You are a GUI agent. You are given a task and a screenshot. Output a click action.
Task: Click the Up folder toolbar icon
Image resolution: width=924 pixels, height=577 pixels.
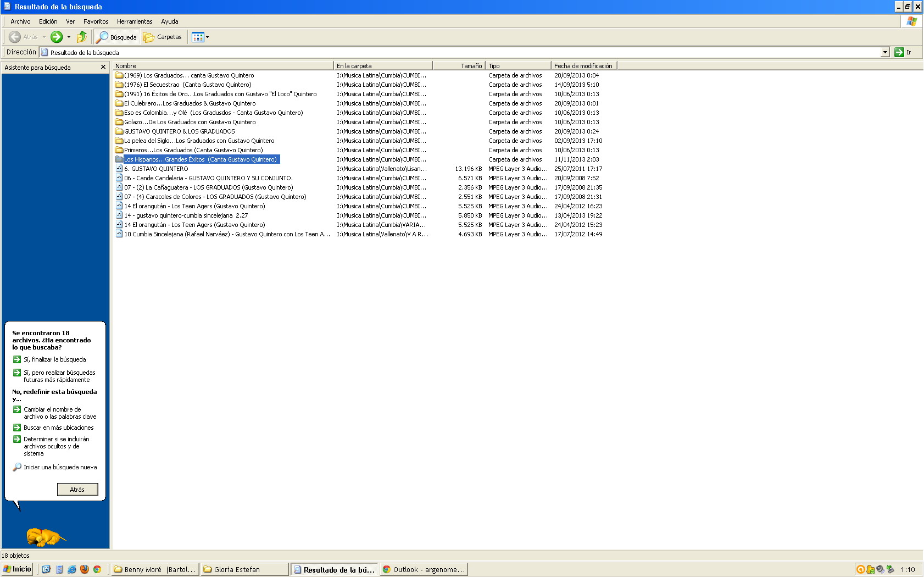[82, 37]
